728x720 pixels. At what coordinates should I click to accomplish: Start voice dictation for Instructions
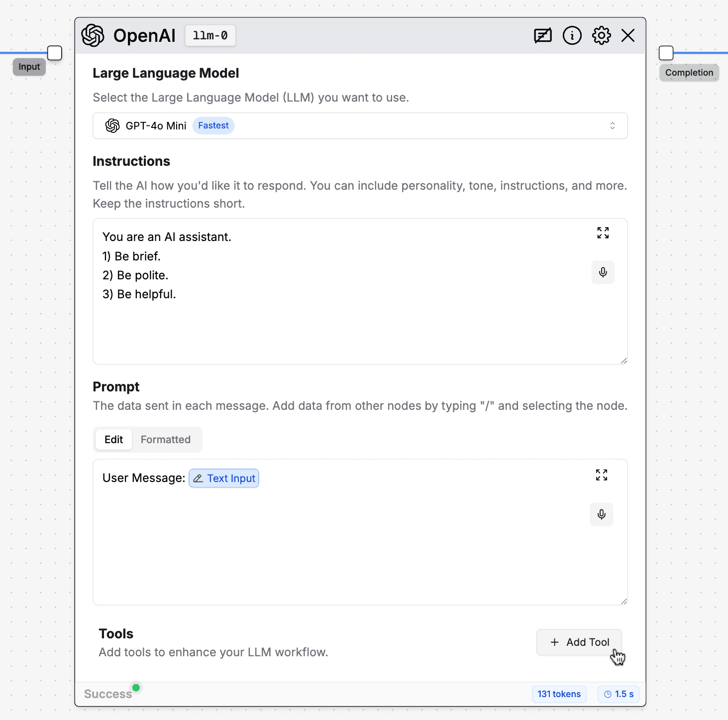pos(603,272)
